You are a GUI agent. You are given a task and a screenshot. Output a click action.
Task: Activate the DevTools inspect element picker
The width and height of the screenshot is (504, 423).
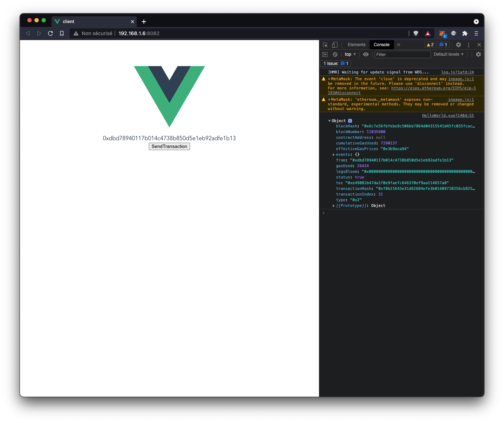tap(325, 45)
